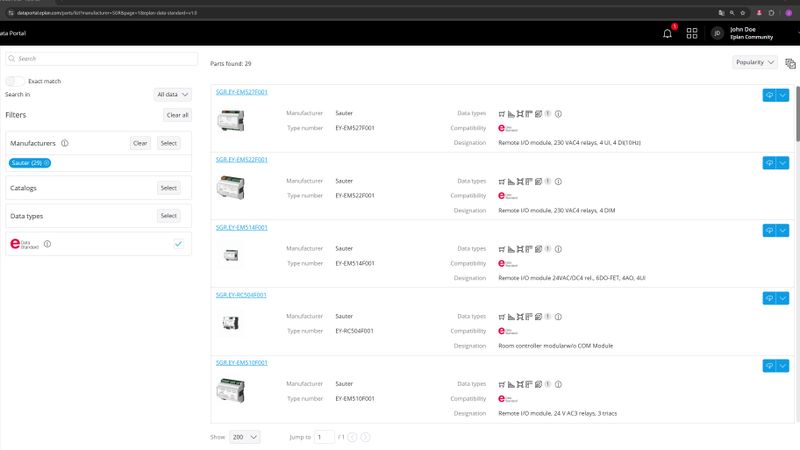Image resolution: width=800 pixels, height=450 pixels.
Task: Open the apps grid menu
Action: (692, 33)
